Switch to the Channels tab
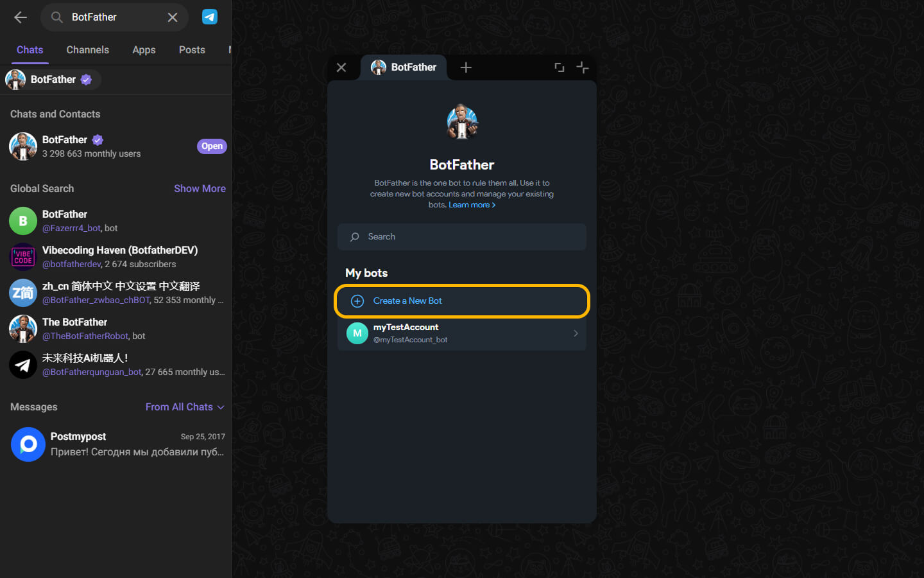924x578 pixels. coord(87,50)
